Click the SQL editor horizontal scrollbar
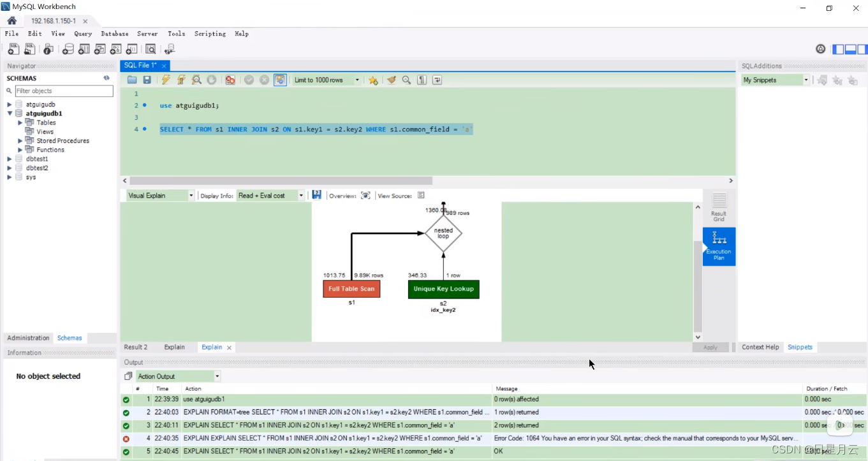 pos(281,181)
